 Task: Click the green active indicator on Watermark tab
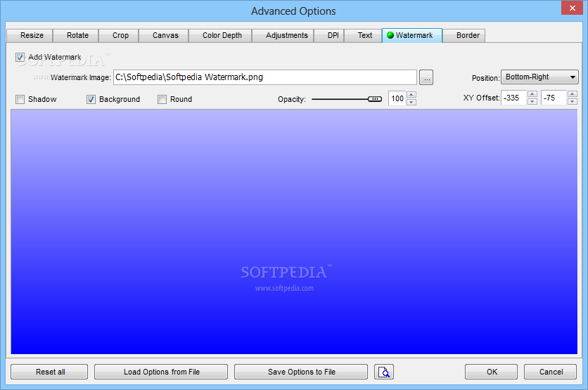point(390,35)
